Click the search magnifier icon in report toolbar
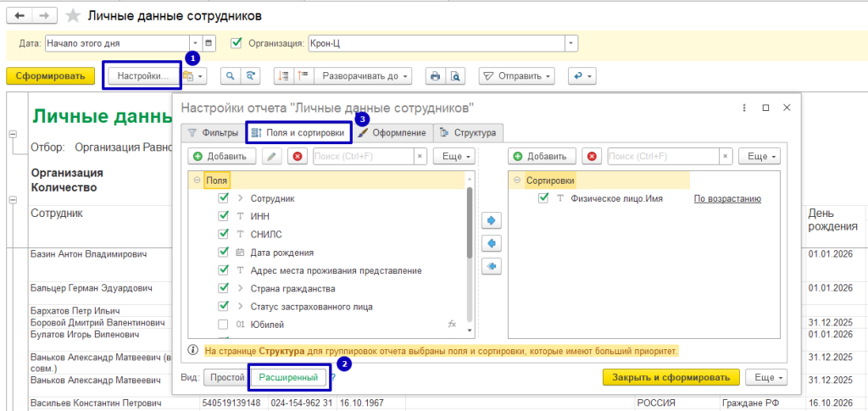The width and height of the screenshot is (868, 411). (230, 76)
